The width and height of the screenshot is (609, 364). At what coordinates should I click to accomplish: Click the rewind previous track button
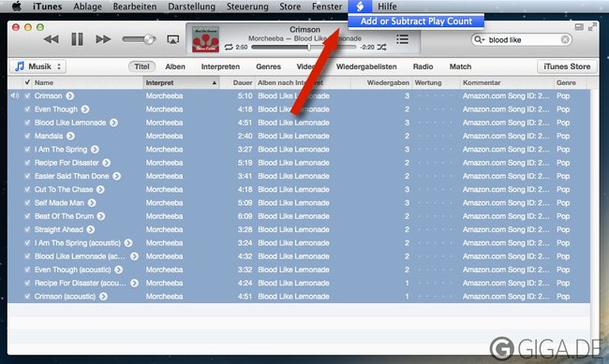pyautogui.click(x=51, y=39)
